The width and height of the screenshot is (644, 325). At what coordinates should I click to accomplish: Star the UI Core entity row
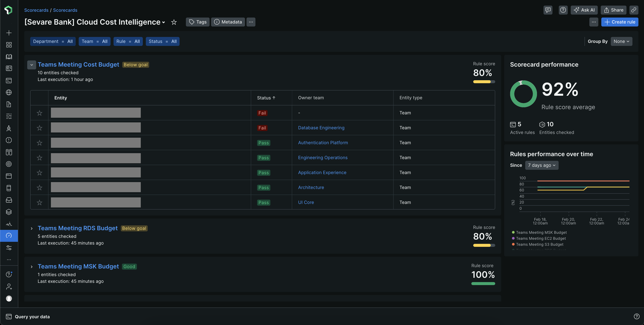(x=40, y=202)
